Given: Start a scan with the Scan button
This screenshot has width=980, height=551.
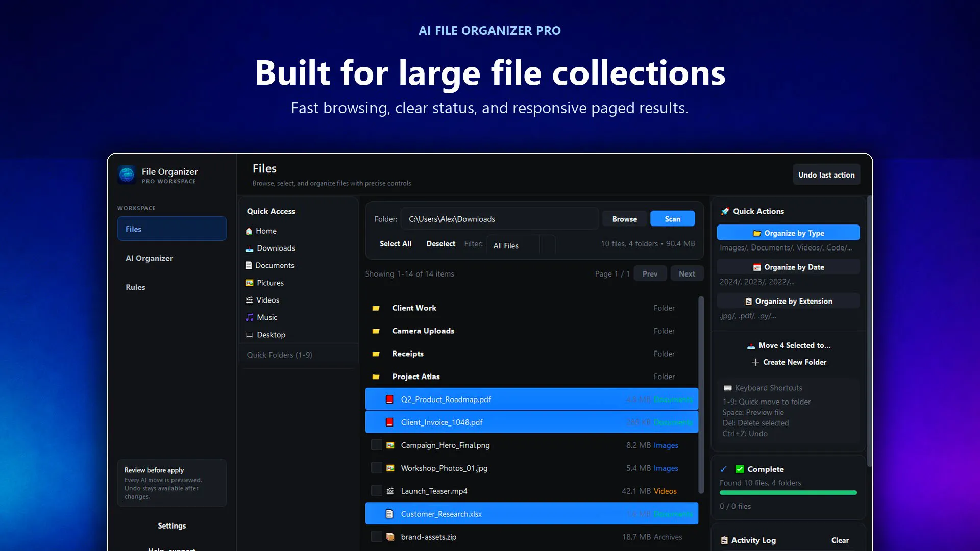Looking at the screenshot, I should pos(672,219).
